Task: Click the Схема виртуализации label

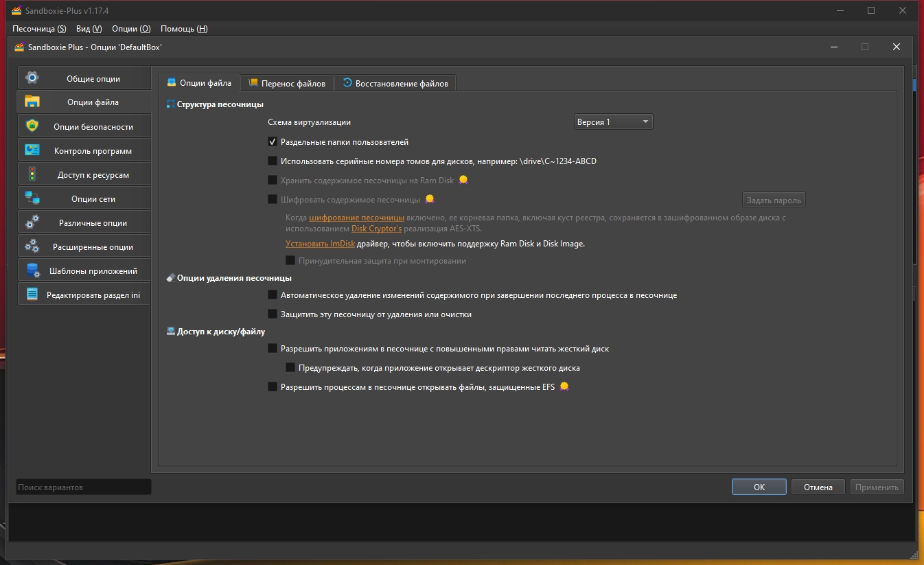Action: (309, 122)
